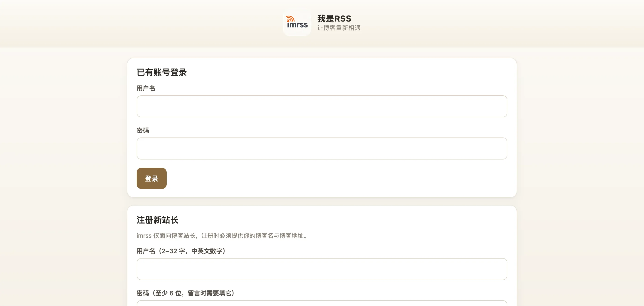Click the imrss logo icon
This screenshot has width=644, height=306.
[297, 22]
